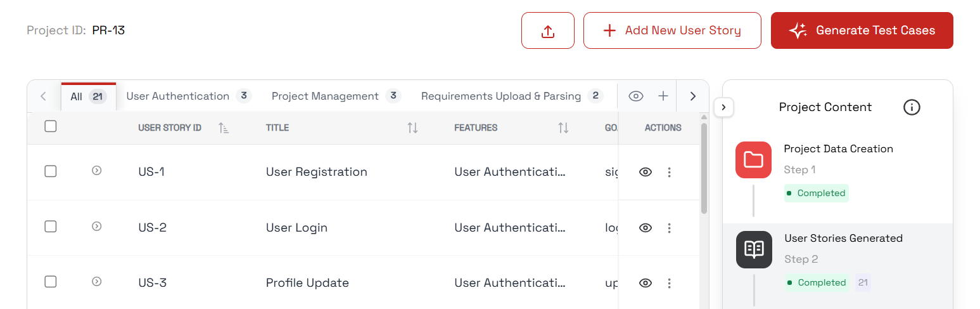Click Add New User Story button

click(672, 30)
